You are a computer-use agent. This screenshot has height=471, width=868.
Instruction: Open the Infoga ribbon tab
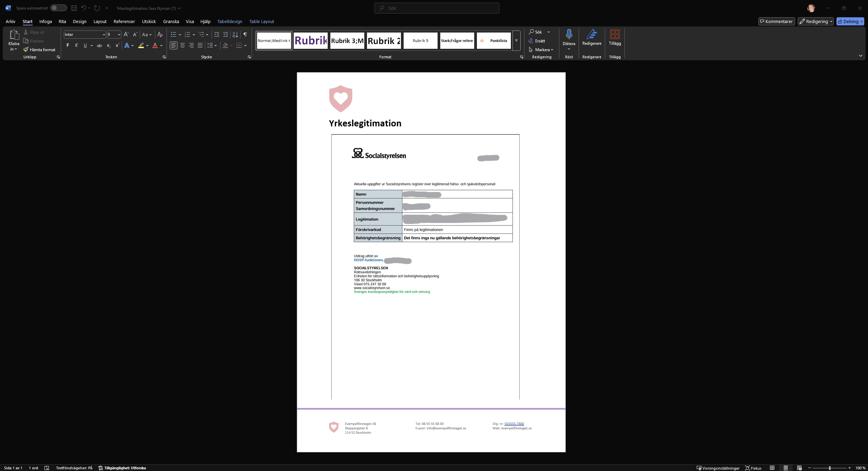point(45,21)
